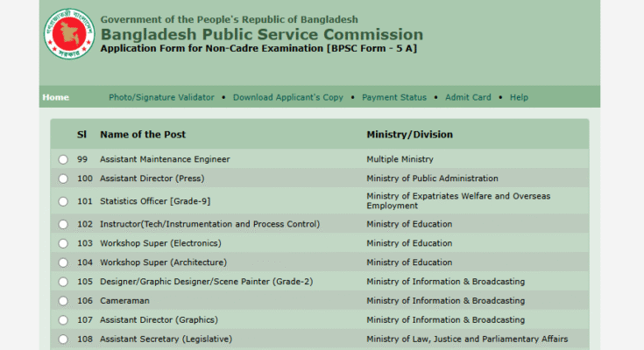
Task: Click the Ministry/Division column header
Action: tap(409, 135)
